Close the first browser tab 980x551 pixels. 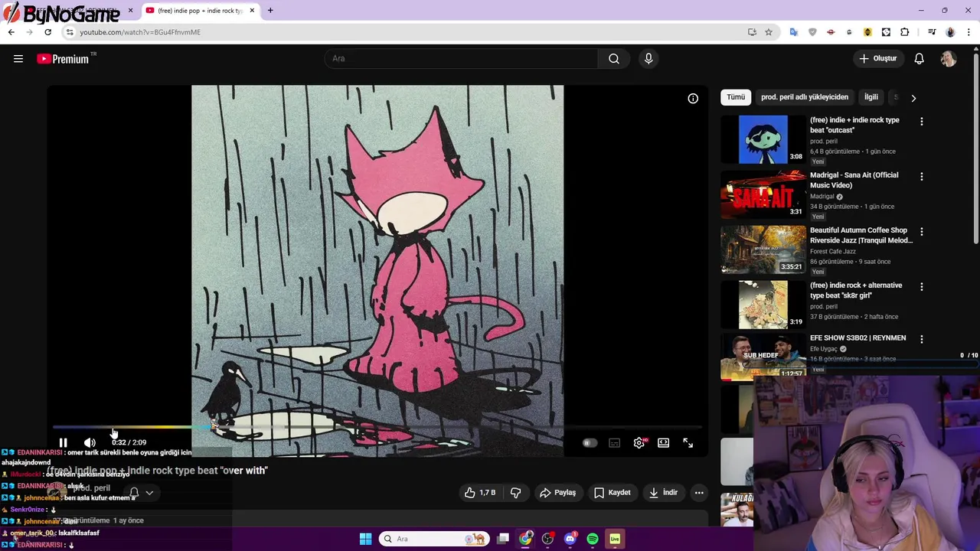pos(130,11)
